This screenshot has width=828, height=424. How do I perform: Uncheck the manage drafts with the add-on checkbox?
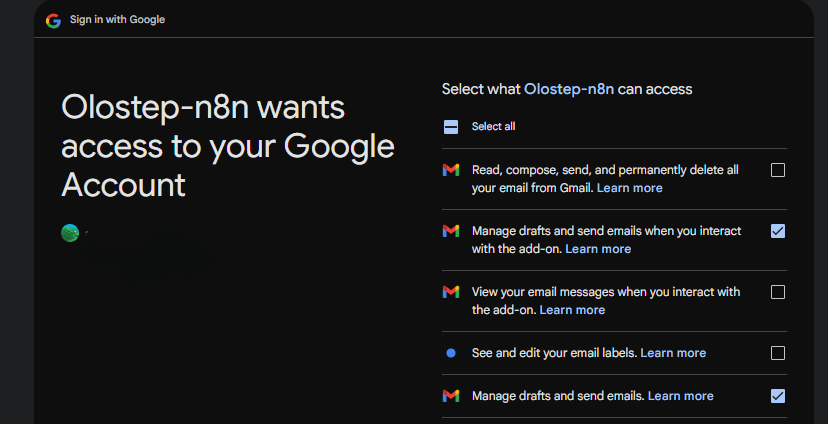778,231
